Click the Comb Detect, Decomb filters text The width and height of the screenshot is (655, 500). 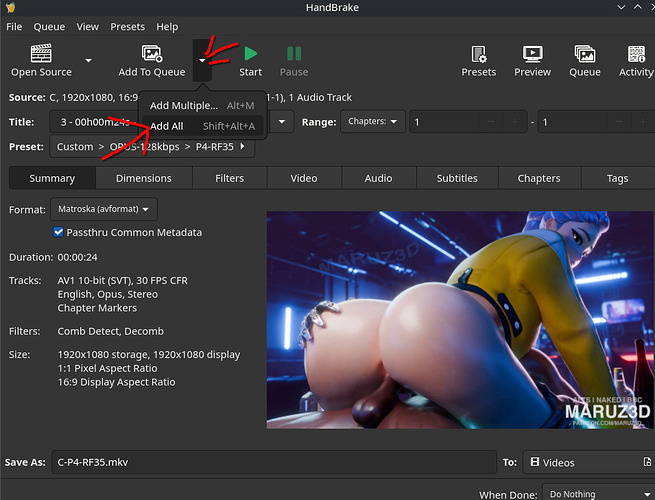[x=111, y=331]
